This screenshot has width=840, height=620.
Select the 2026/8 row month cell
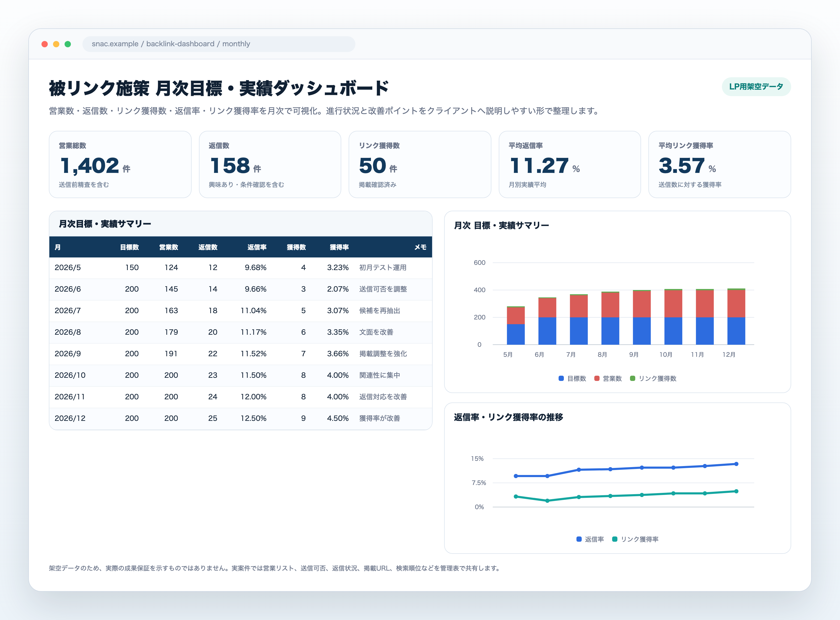(x=67, y=332)
